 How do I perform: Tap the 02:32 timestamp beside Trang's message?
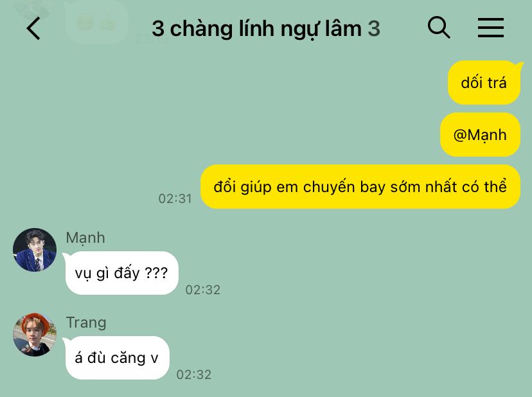194,375
